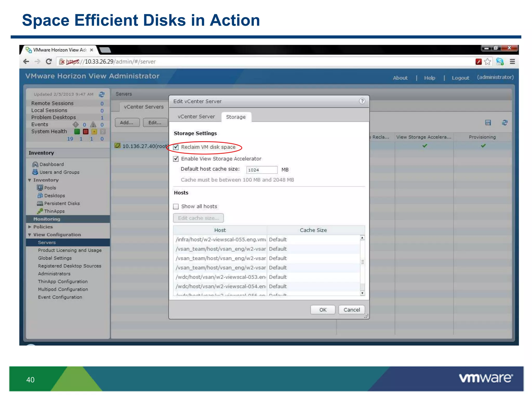
Task: Click the Default host cache size field
Action: pos(262,170)
